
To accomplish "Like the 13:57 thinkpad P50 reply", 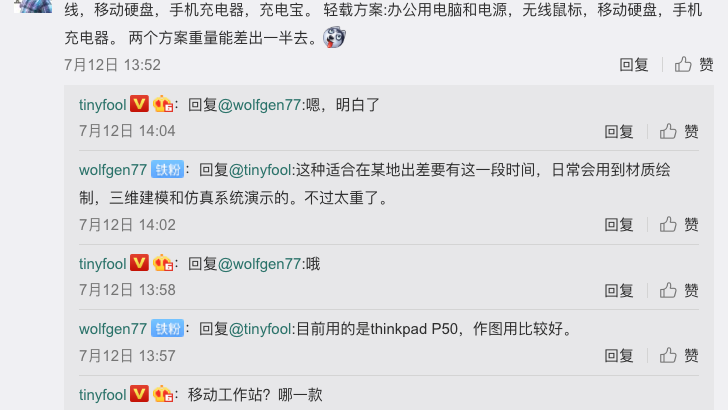I will click(679, 356).
